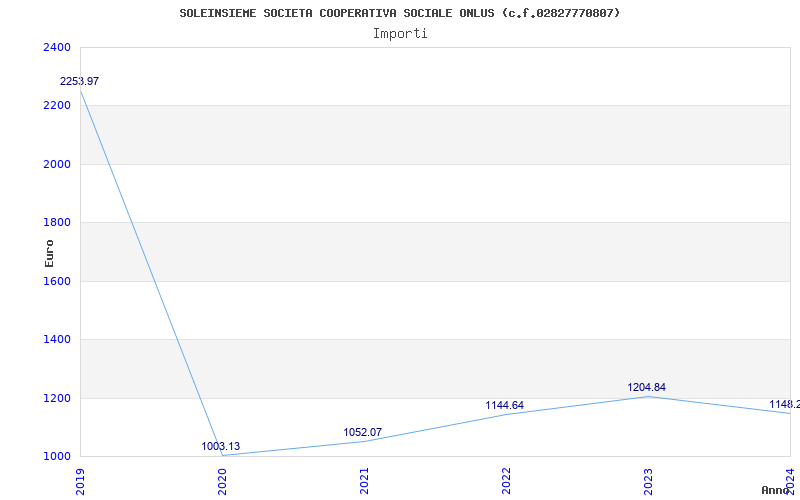Select the 2021 x-axis year label
The height and width of the screenshot is (500, 800).
(364, 481)
